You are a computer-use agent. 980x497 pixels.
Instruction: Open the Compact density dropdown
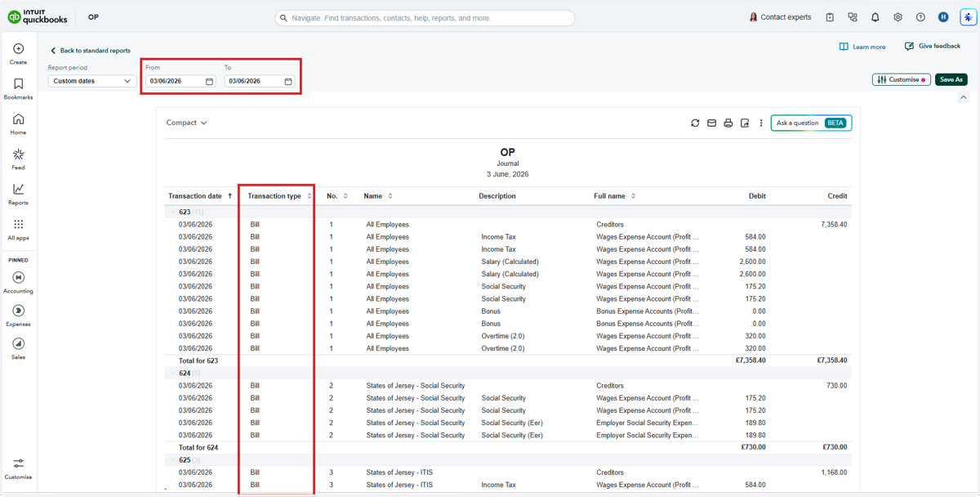pos(186,123)
